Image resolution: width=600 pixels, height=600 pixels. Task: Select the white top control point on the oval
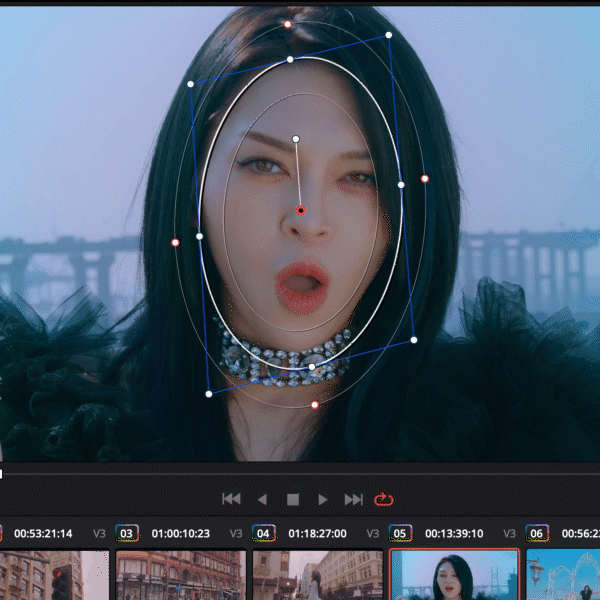click(290, 60)
